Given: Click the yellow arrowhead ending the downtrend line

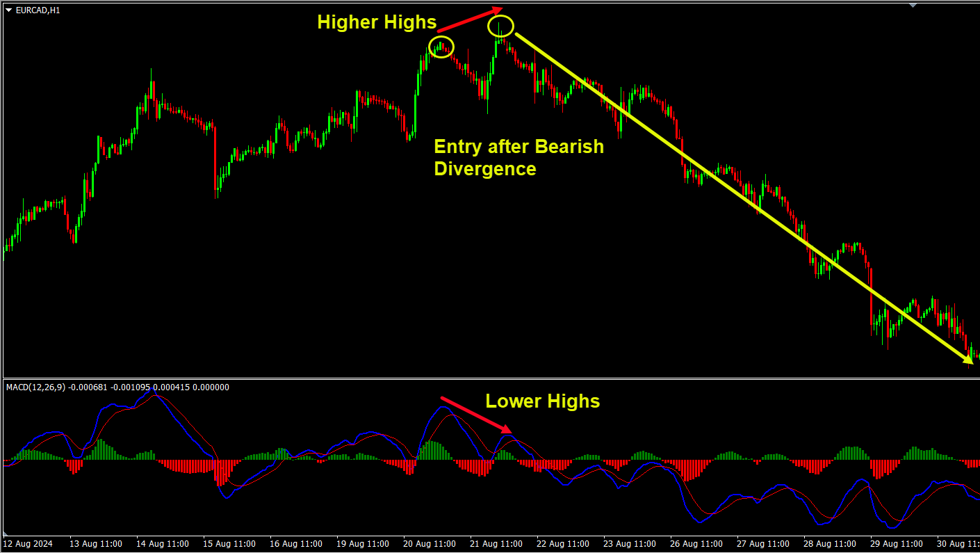Looking at the screenshot, I should [967, 358].
